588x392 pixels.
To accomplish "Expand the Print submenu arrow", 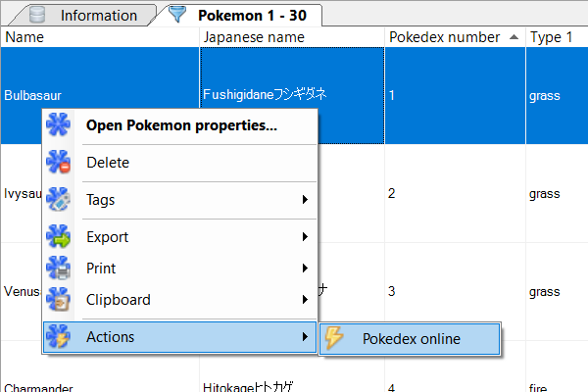I will 306,269.
